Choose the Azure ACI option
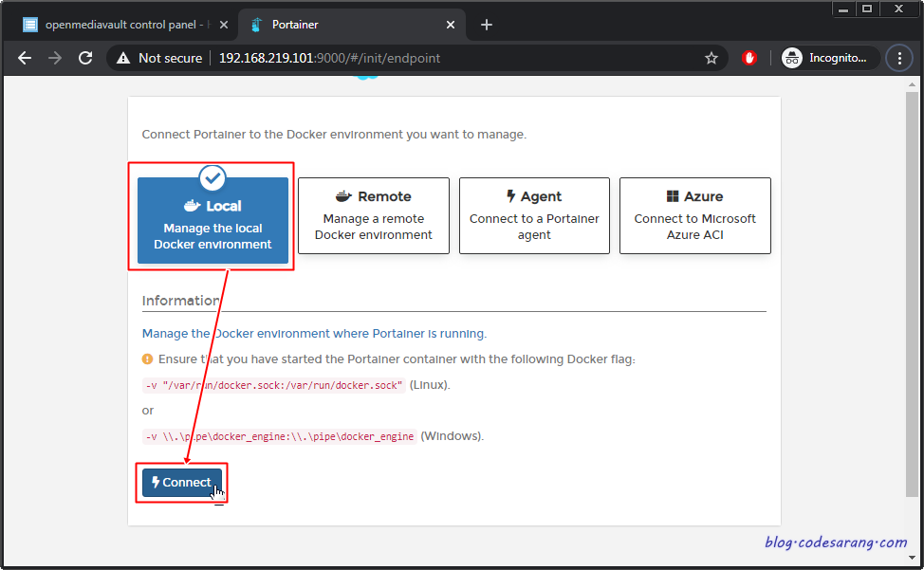This screenshot has width=924, height=570. pyautogui.click(x=695, y=215)
